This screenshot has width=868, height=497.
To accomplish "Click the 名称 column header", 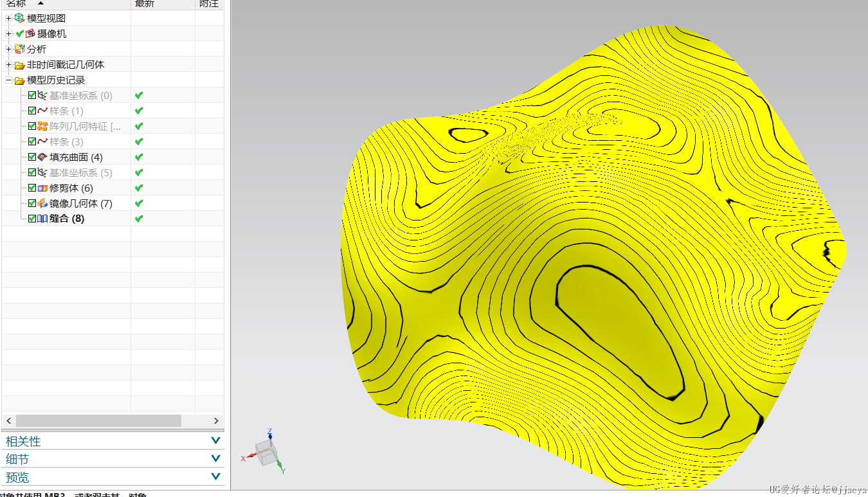I will [x=66, y=4].
